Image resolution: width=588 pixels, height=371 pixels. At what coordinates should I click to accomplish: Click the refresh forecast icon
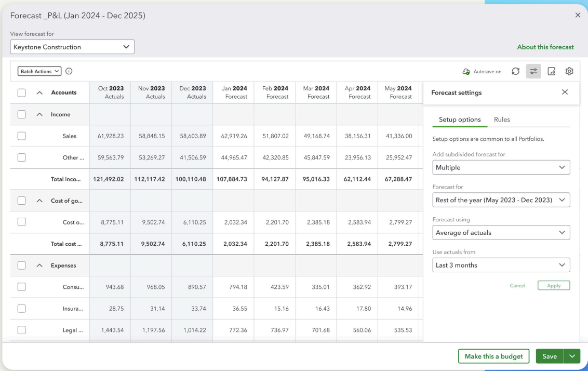pyautogui.click(x=515, y=72)
